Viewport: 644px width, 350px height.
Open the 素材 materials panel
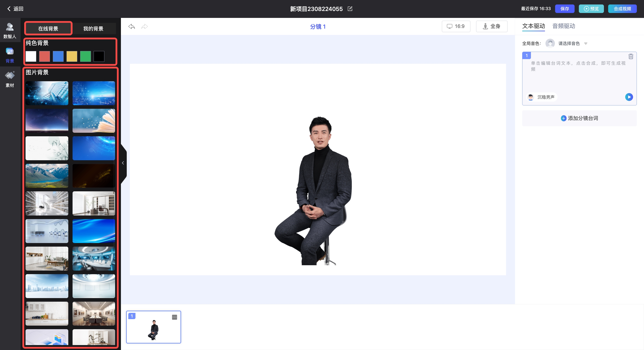click(x=10, y=79)
